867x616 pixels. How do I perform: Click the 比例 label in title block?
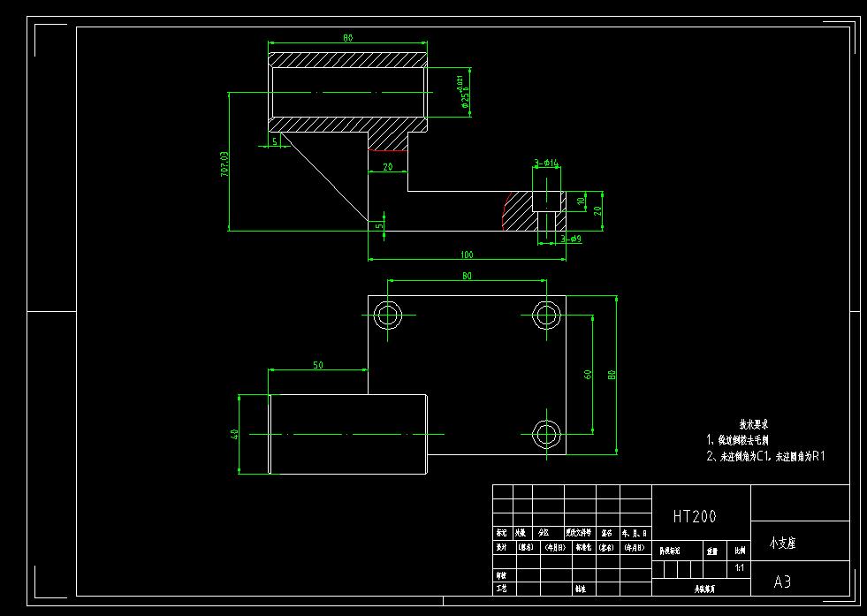[x=740, y=551]
